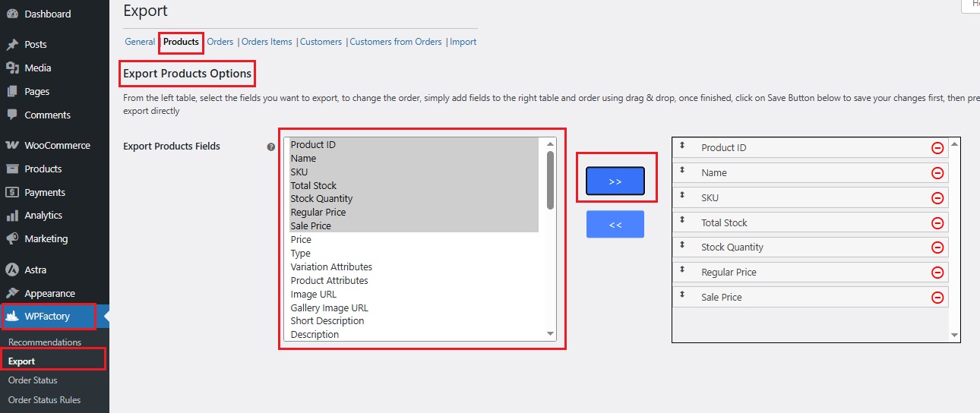Click the Posts pin icon
The width and height of the screenshot is (980, 413).
click(12, 44)
